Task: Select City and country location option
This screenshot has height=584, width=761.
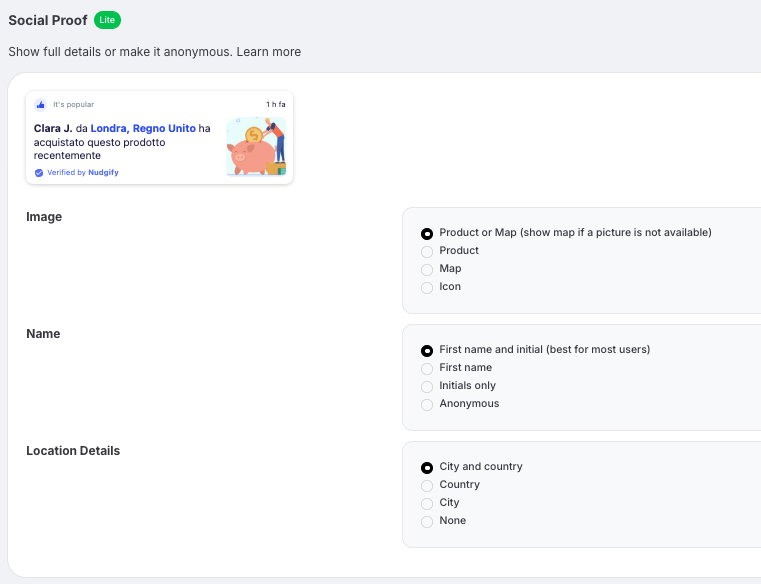Action: click(427, 467)
